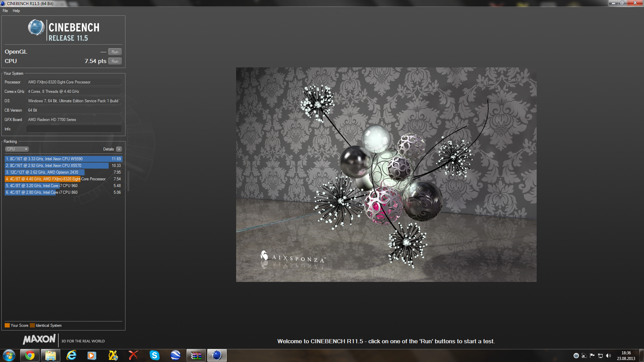Run the CPU benchmark test

pos(115,61)
